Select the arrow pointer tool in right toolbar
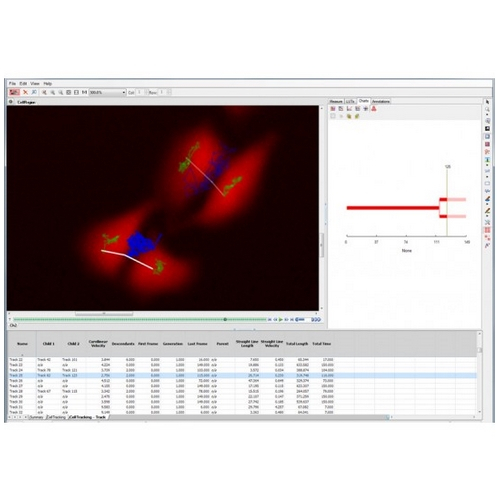 pyautogui.click(x=487, y=102)
